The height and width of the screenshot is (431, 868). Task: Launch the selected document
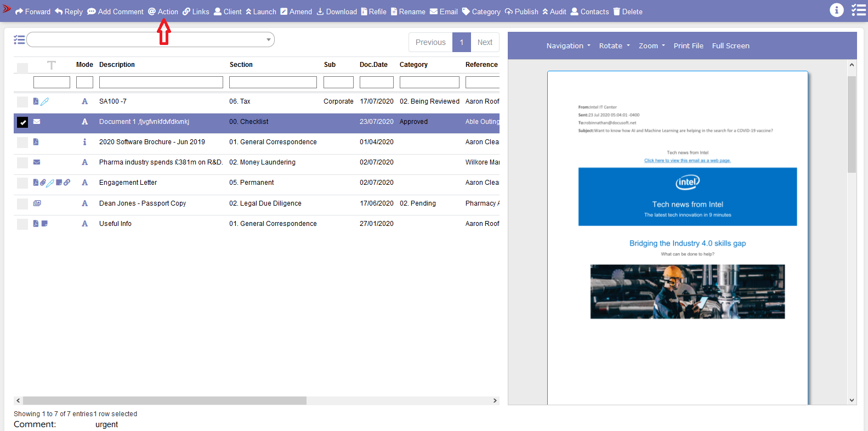261,12
